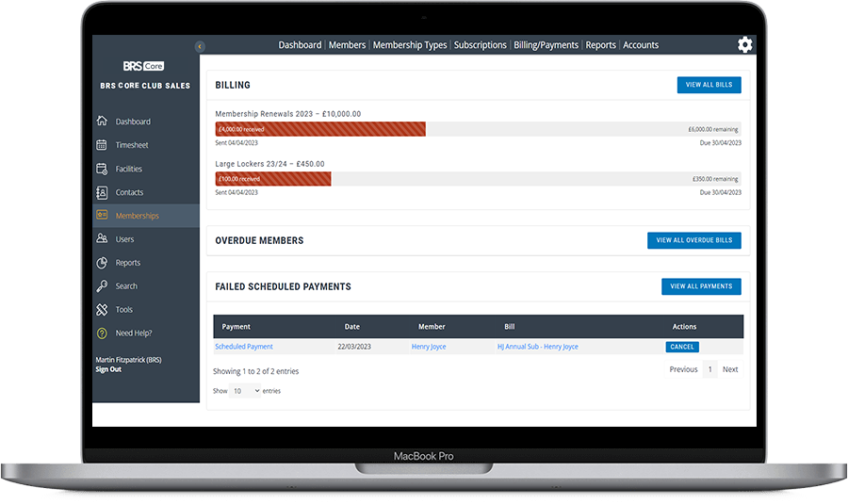The image size is (848, 504).
Task: Open Reports tab in top navigation
Action: (x=601, y=45)
